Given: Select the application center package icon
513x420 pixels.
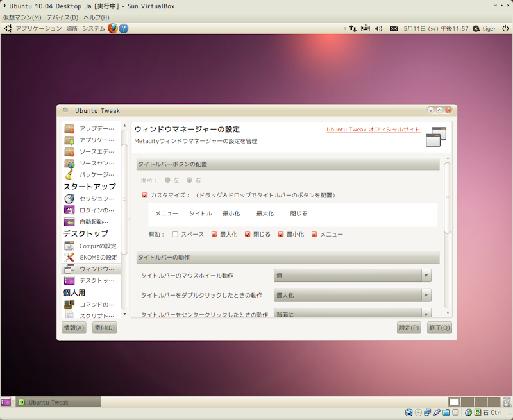Looking at the screenshot, I should [69, 140].
